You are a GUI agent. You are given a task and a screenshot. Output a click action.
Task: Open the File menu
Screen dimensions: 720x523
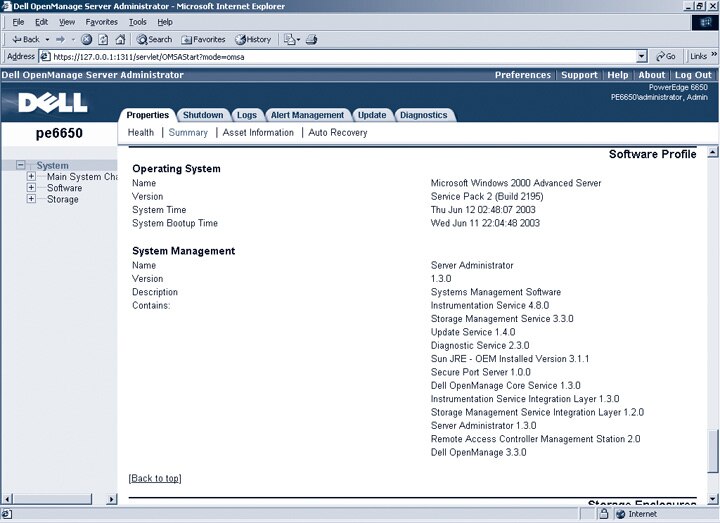18,22
